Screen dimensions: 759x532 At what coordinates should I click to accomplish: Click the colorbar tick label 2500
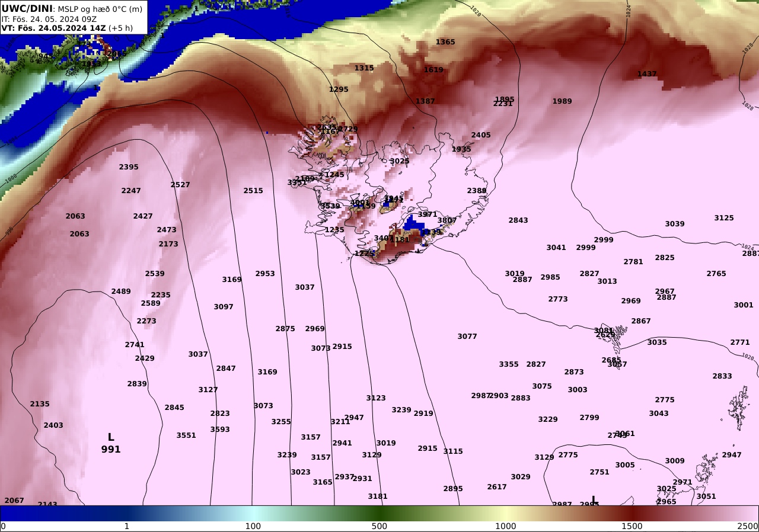[748, 526]
